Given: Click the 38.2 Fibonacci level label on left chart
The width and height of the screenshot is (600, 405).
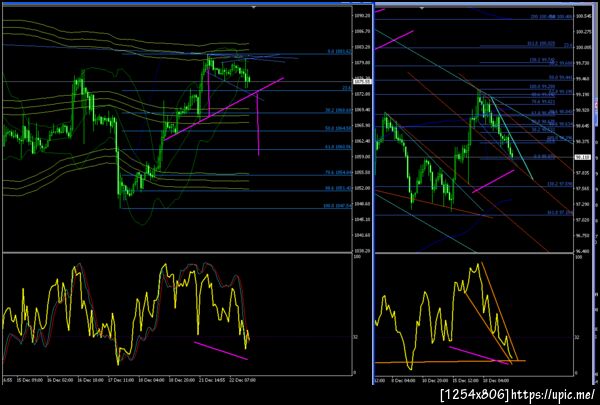Looking at the screenshot, I should pos(338,110).
